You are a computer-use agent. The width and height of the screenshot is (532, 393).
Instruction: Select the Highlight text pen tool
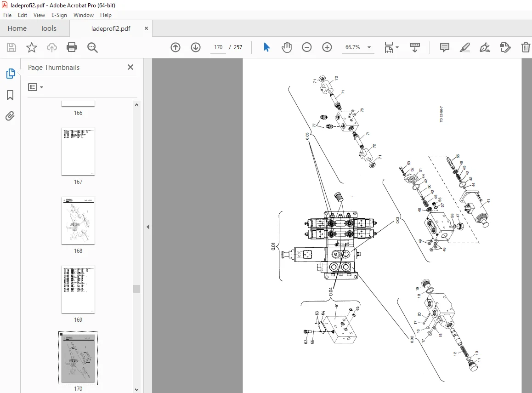[465, 47]
